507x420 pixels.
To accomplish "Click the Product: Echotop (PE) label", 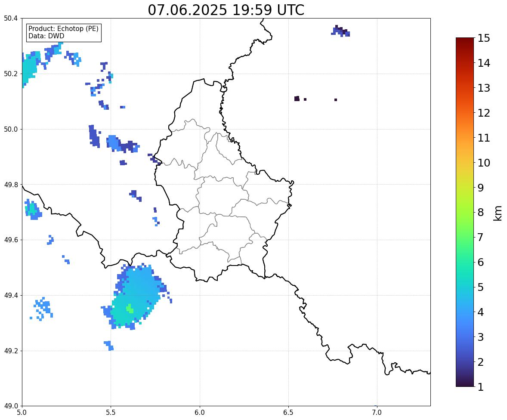I will (x=63, y=29).
